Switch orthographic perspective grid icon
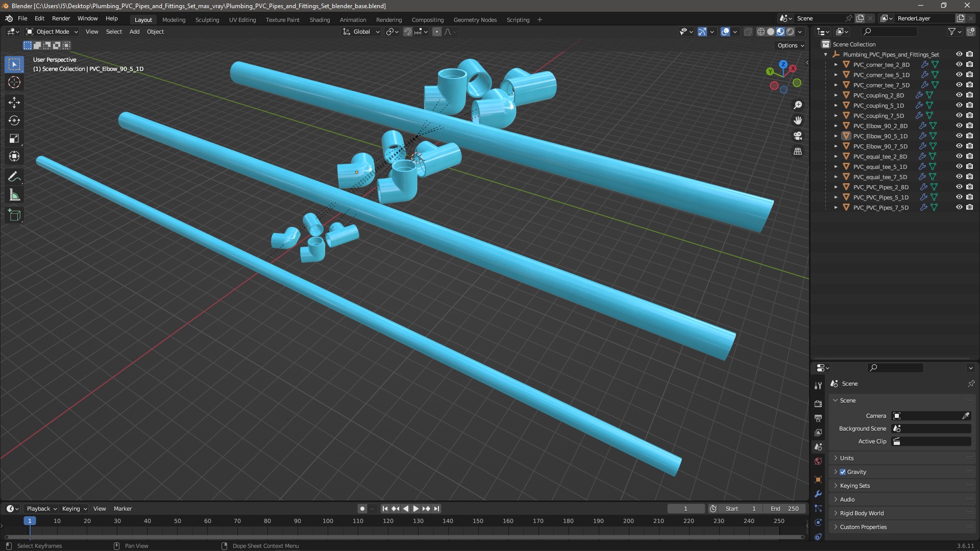Image resolution: width=980 pixels, height=551 pixels. point(798,152)
